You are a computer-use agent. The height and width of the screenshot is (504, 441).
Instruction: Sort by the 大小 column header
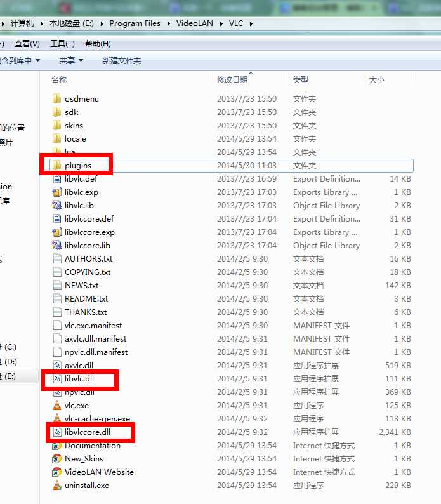click(376, 80)
